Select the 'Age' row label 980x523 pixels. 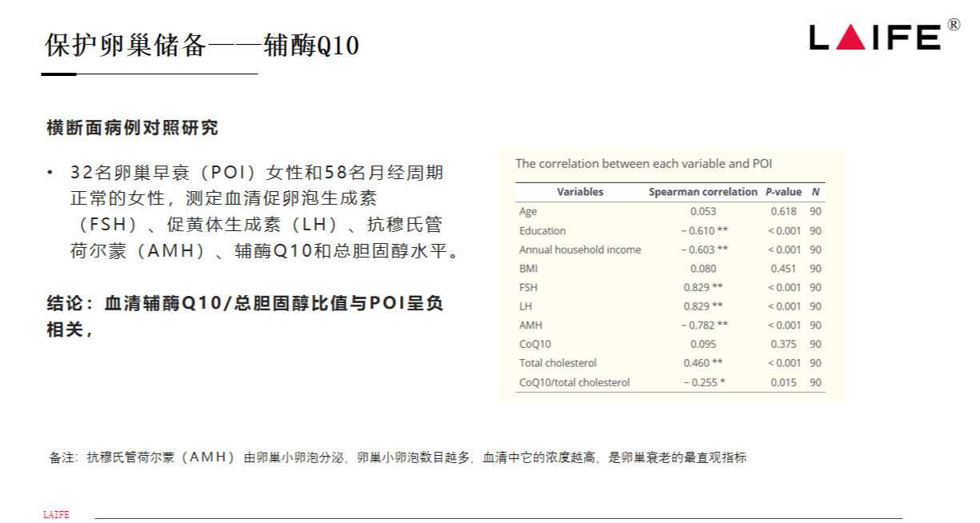[x=528, y=212]
